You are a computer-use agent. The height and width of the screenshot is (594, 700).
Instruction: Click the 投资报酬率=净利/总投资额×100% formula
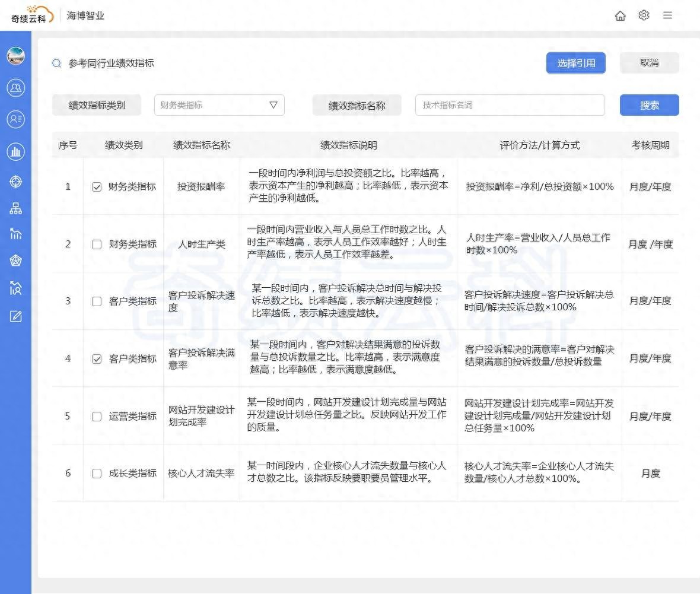tap(540, 187)
